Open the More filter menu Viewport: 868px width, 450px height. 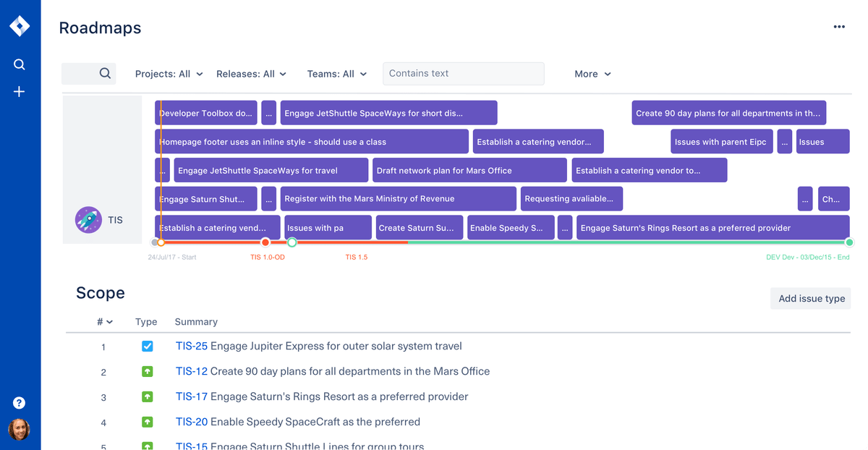point(592,73)
